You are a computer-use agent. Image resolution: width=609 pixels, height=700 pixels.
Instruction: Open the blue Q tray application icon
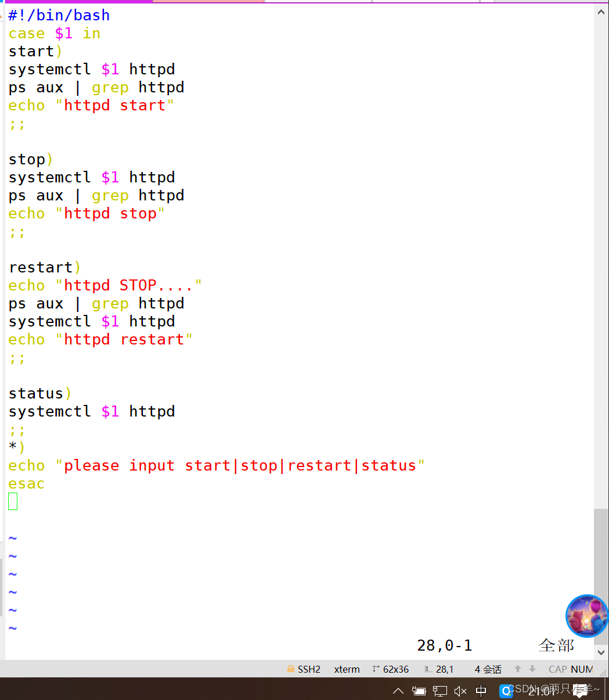506,690
